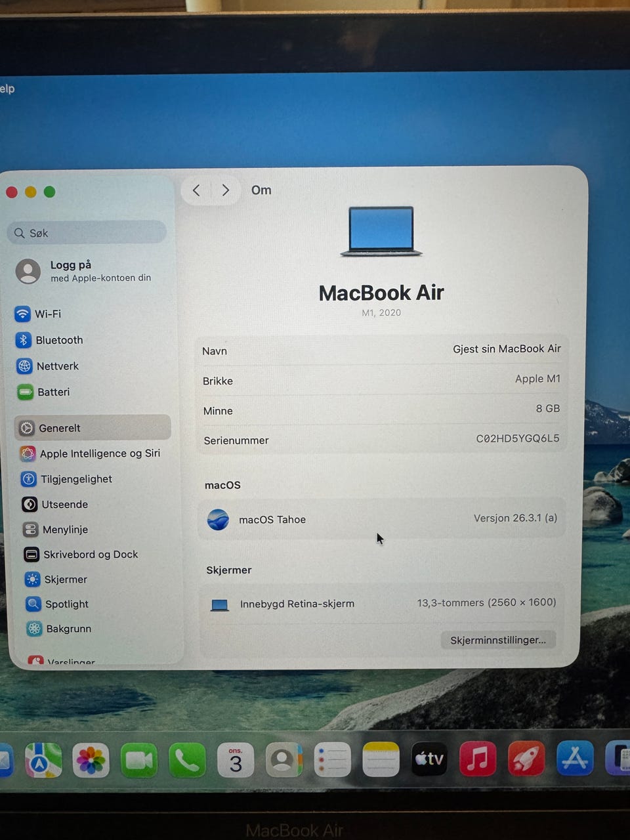This screenshot has height=840, width=630.
Task: Open Bluetooth settings icon in sidebar
Action: coord(24,340)
